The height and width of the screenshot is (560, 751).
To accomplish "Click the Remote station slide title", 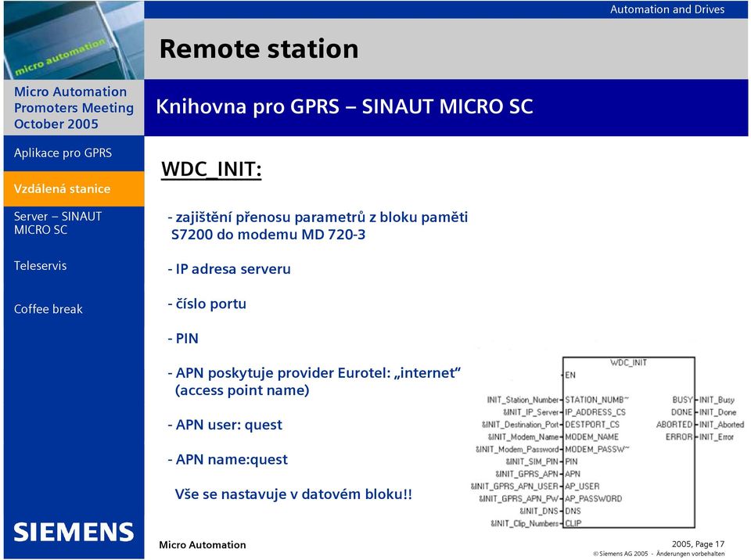I will tap(259, 48).
